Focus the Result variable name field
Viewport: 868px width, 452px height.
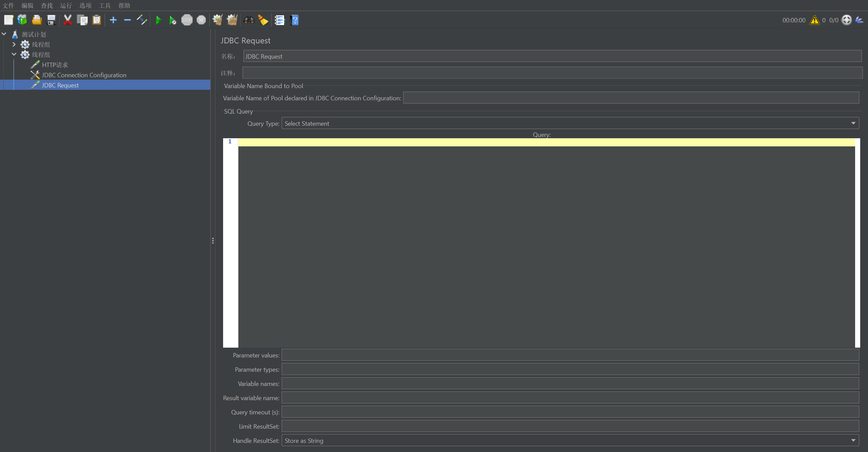pos(570,398)
